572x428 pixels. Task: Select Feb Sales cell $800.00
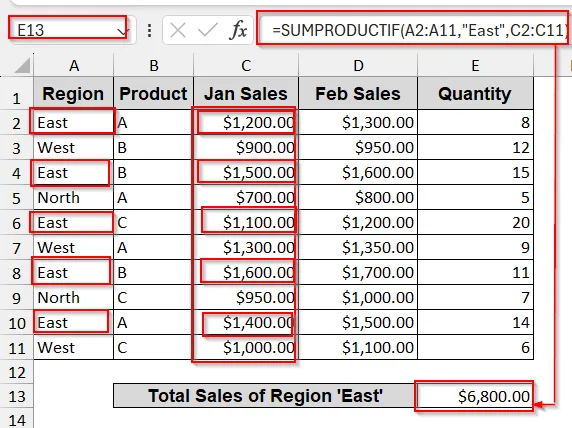(358, 197)
